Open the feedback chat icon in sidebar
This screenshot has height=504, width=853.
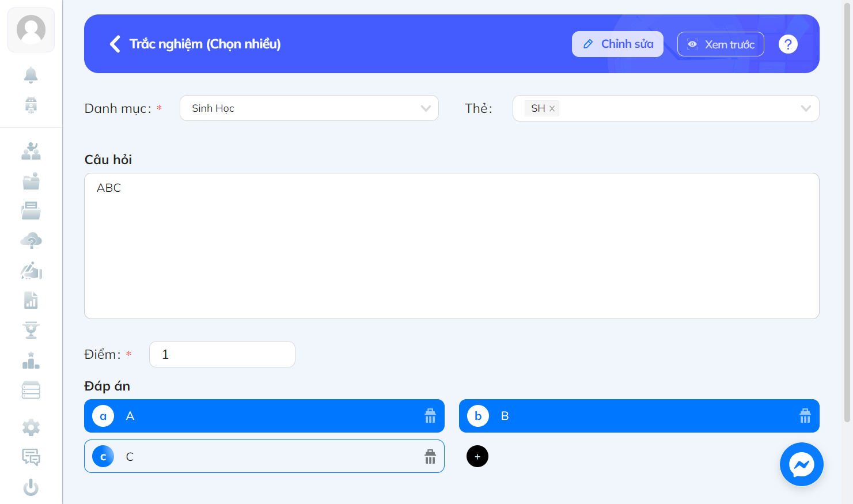[31, 457]
